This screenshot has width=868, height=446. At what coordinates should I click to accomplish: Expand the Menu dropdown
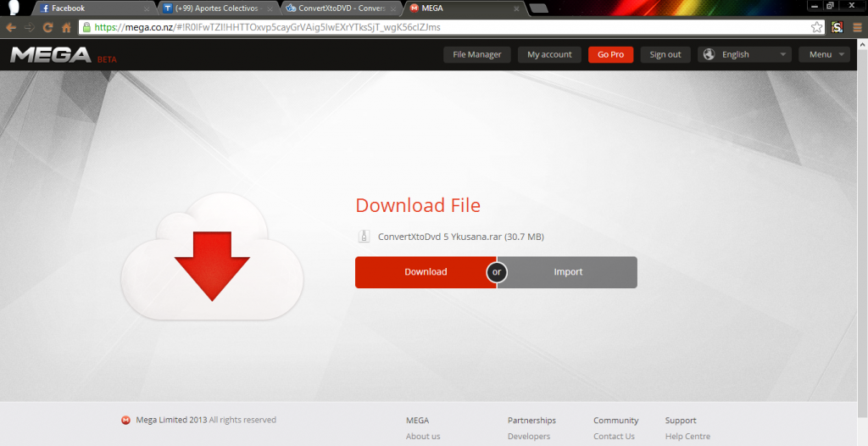tap(824, 54)
